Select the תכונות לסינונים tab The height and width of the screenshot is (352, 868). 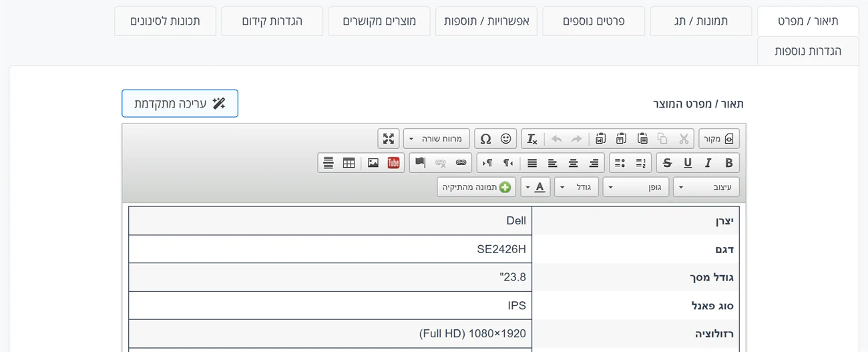tap(165, 21)
